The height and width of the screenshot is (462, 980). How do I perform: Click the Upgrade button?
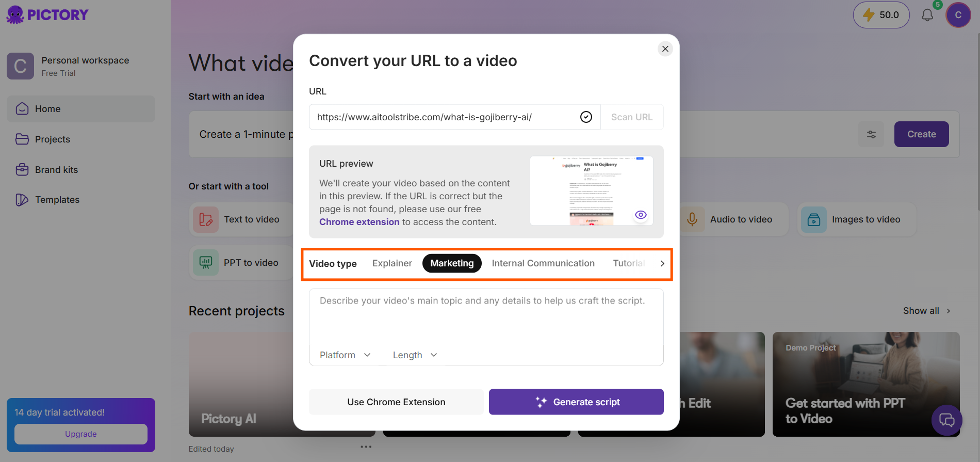tap(81, 434)
